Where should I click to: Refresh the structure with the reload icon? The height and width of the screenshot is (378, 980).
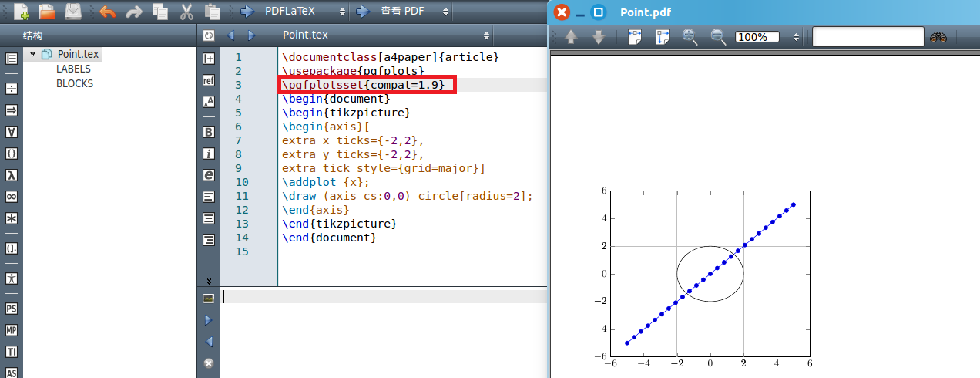tap(208, 35)
